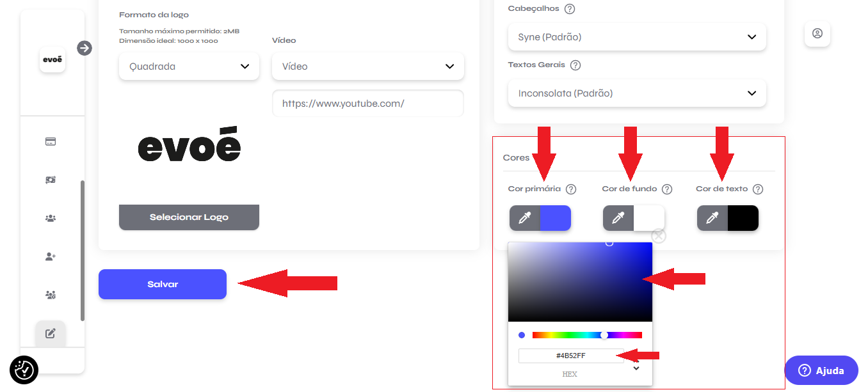Click the HEX color input field
This screenshot has height=392, width=868.
[571, 356]
